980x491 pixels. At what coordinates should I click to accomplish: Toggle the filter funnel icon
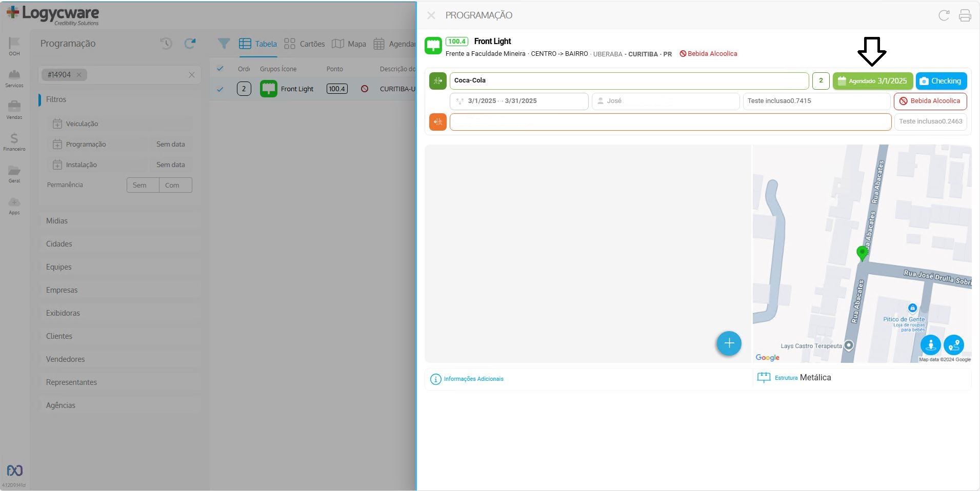[x=224, y=44]
